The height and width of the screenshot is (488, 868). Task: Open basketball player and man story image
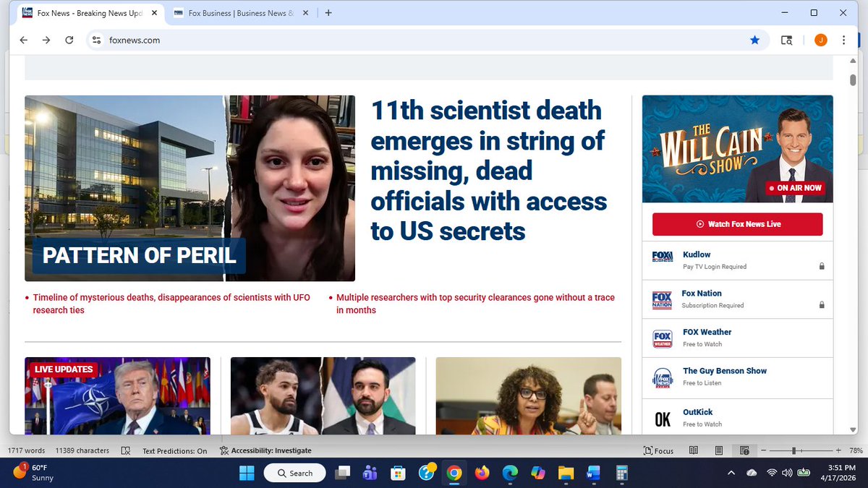(323, 395)
